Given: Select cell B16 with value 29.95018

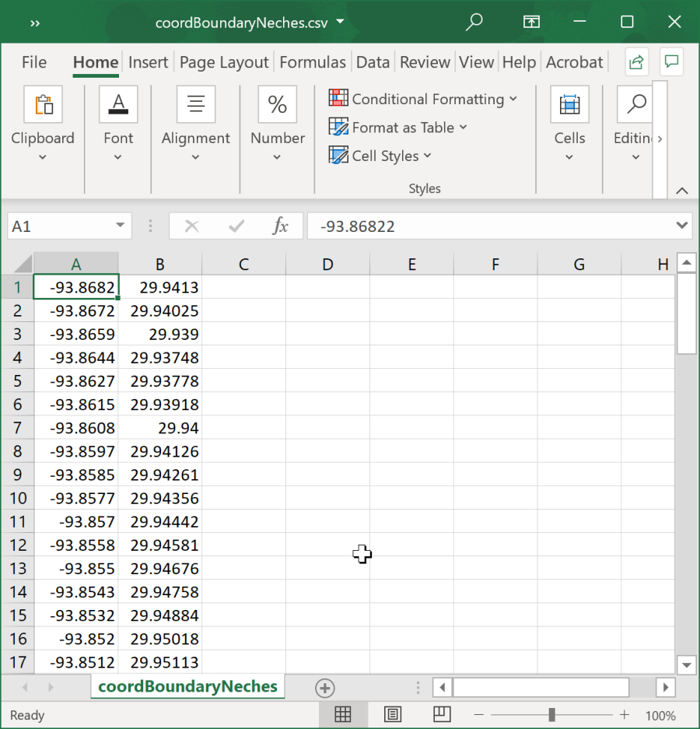Looking at the screenshot, I should tap(160, 639).
